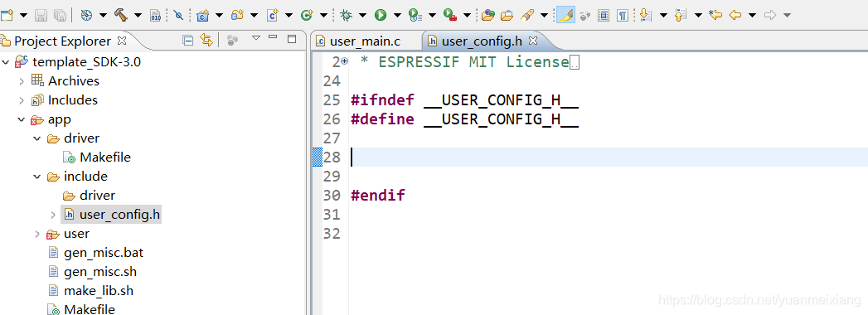Toggle Block Selection Mode icon
The width and height of the screenshot is (868, 315).
click(604, 15)
